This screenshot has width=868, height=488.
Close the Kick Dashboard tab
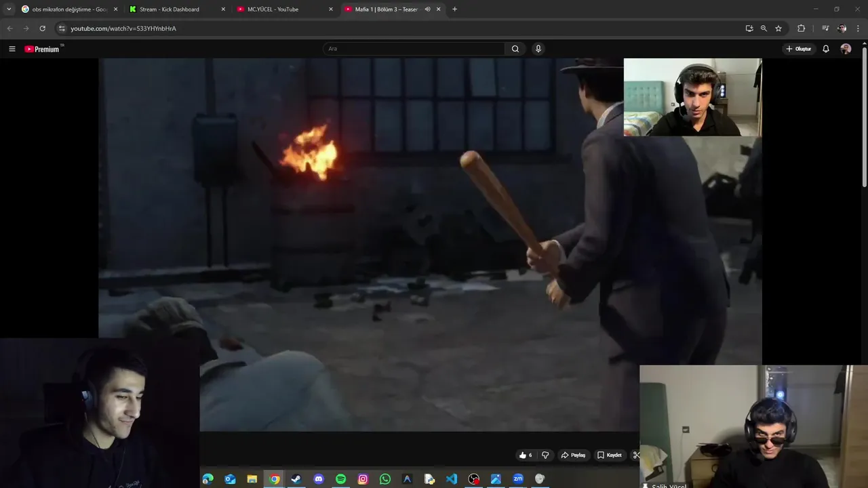coord(223,9)
